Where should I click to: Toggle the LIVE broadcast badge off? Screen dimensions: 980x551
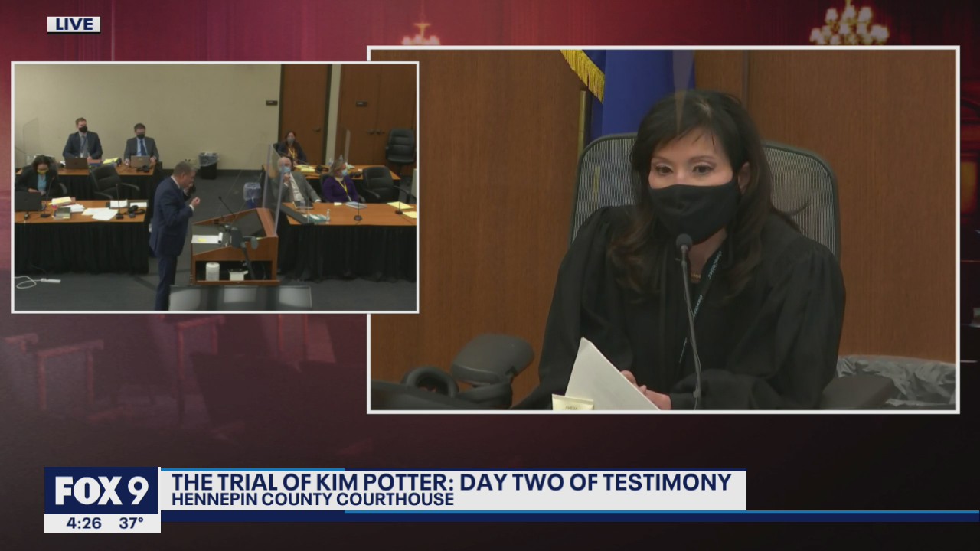point(74,24)
